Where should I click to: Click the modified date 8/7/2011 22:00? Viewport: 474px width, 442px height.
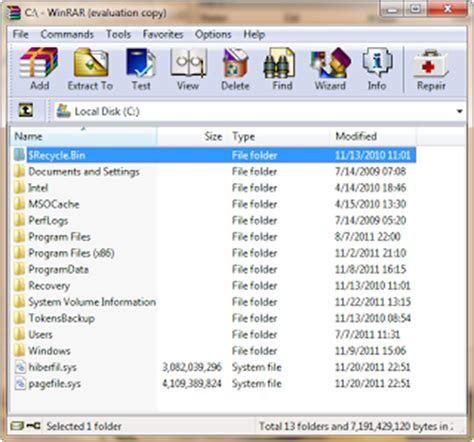(x=367, y=237)
